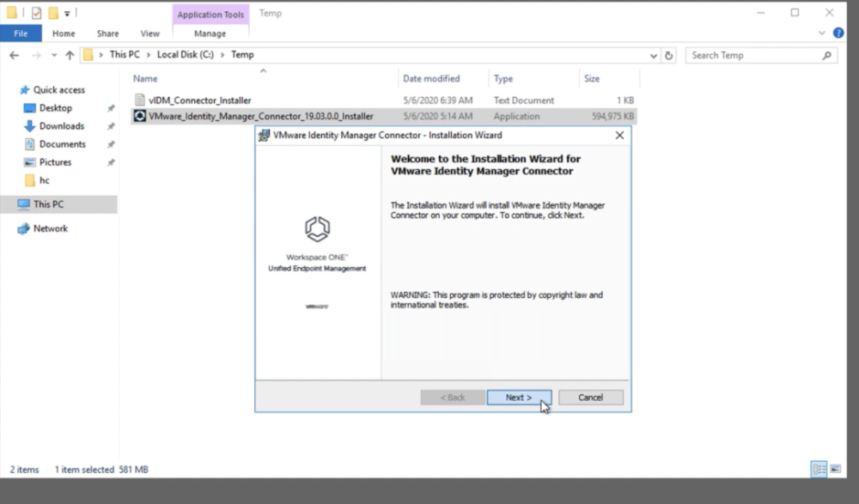Click the back navigation arrow
Screen dimensions: 859x504
(15, 54)
